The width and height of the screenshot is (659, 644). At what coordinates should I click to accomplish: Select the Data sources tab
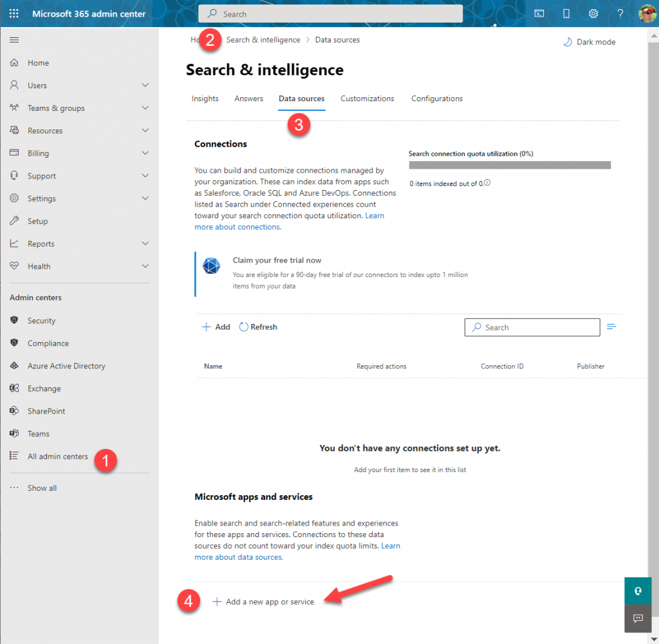(x=301, y=99)
